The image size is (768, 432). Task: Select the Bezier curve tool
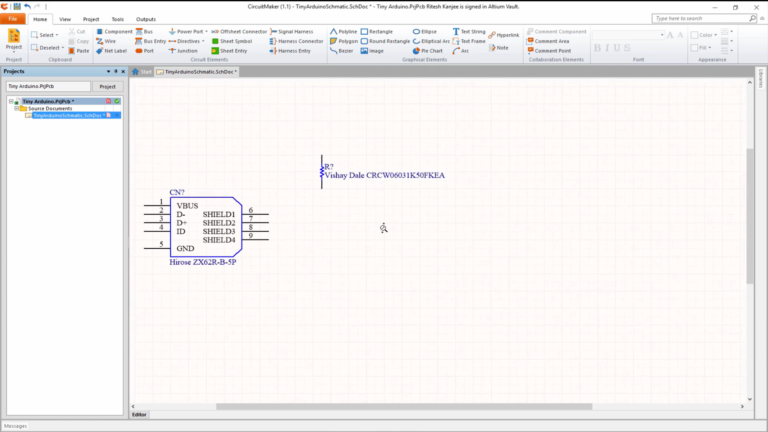(341, 51)
